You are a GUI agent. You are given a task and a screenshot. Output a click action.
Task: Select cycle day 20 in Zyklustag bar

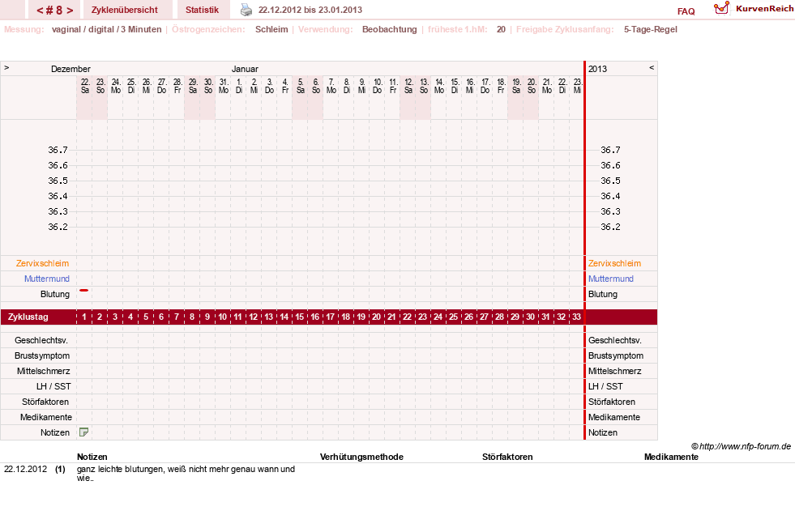coord(376,317)
